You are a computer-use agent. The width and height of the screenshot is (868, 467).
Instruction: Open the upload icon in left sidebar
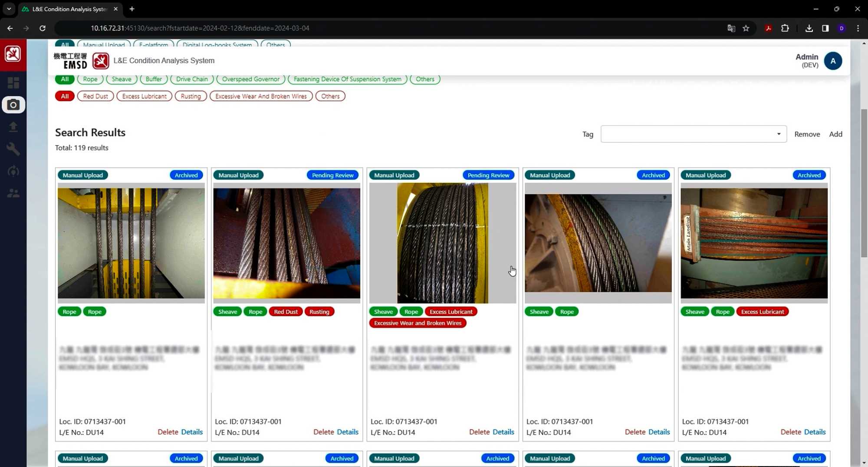coord(13,127)
